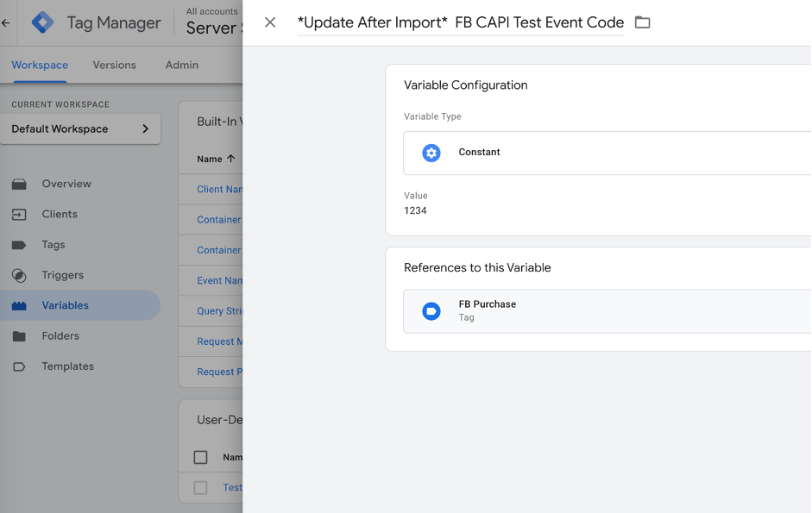Viewport: 812px width, 513px height.
Task: Check the first user-defined variable row checkbox
Action: 200,488
